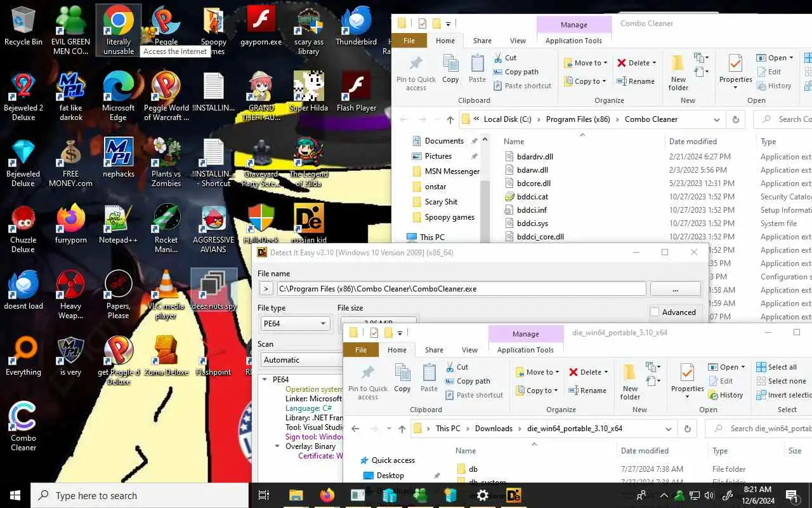The image size is (812, 508).
Task: Click refresh button in Combo Cleaner address bar
Action: point(736,119)
